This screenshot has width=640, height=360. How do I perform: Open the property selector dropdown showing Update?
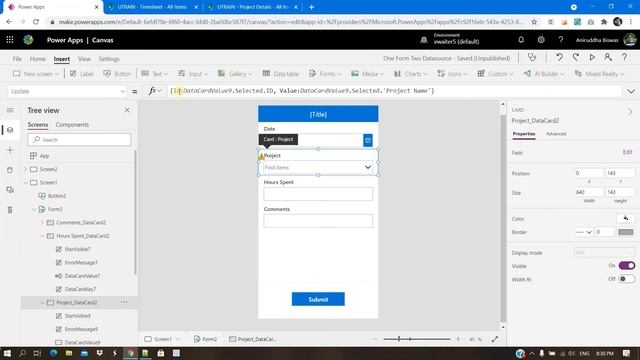click(67, 91)
